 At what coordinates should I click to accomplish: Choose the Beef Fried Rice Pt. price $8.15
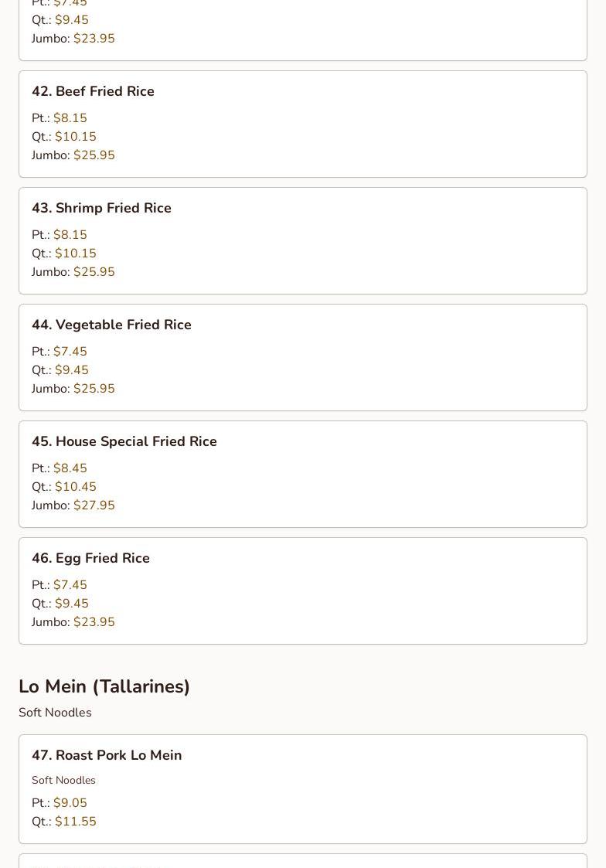[x=70, y=118]
